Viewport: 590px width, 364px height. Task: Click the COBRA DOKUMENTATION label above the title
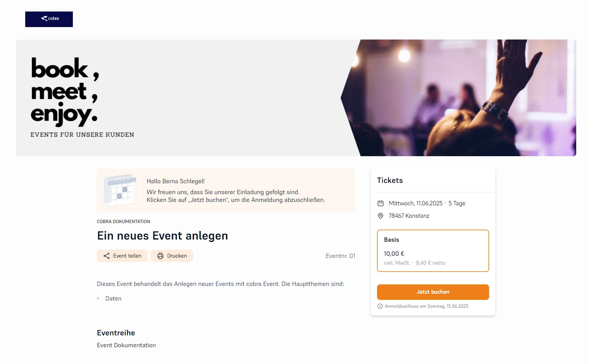point(123,222)
